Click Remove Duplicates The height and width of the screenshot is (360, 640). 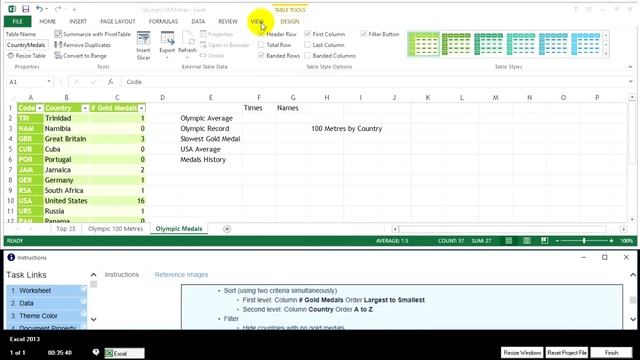(x=83, y=45)
